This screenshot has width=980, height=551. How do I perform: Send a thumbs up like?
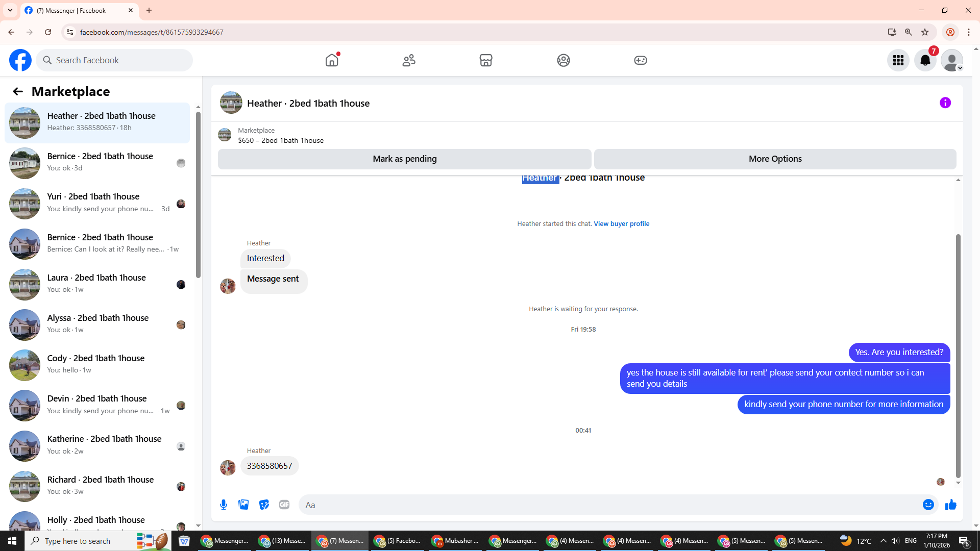pyautogui.click(x=950, y=505)
